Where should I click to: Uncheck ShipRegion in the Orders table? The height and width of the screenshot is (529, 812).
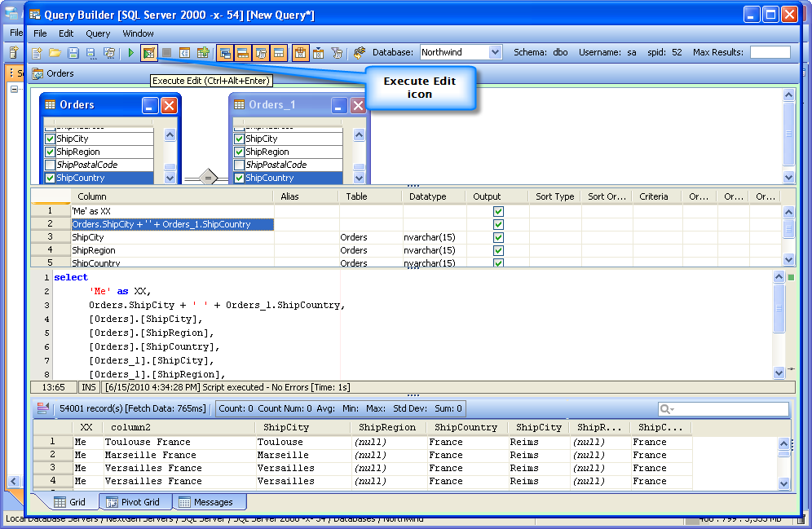pyautogui.click(x=51, y=152)
